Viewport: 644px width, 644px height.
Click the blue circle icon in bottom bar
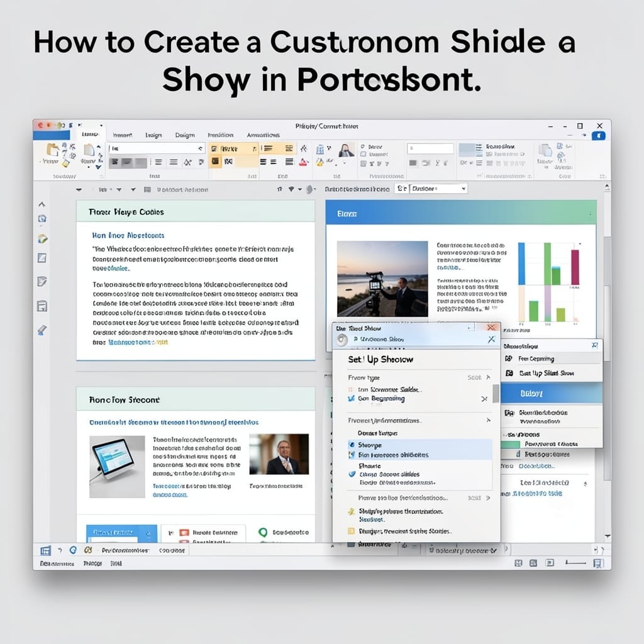click(73, 550)
